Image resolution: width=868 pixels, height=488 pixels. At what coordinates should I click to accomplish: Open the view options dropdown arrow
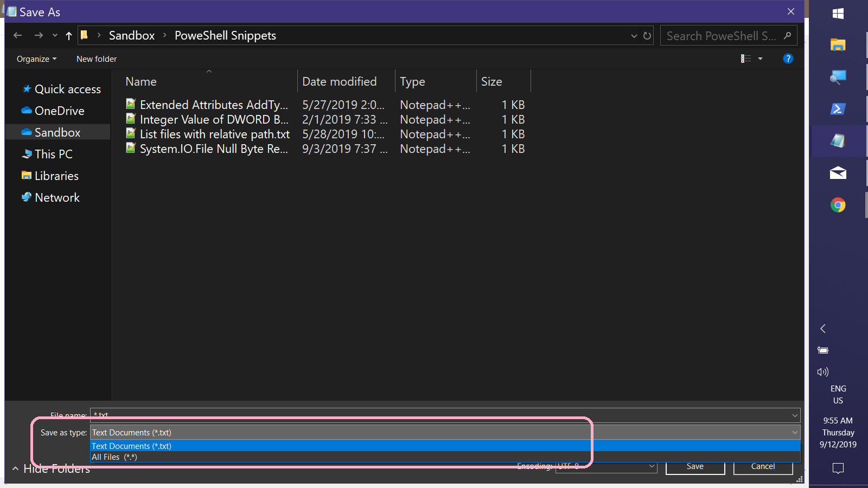tap(760, 59)
